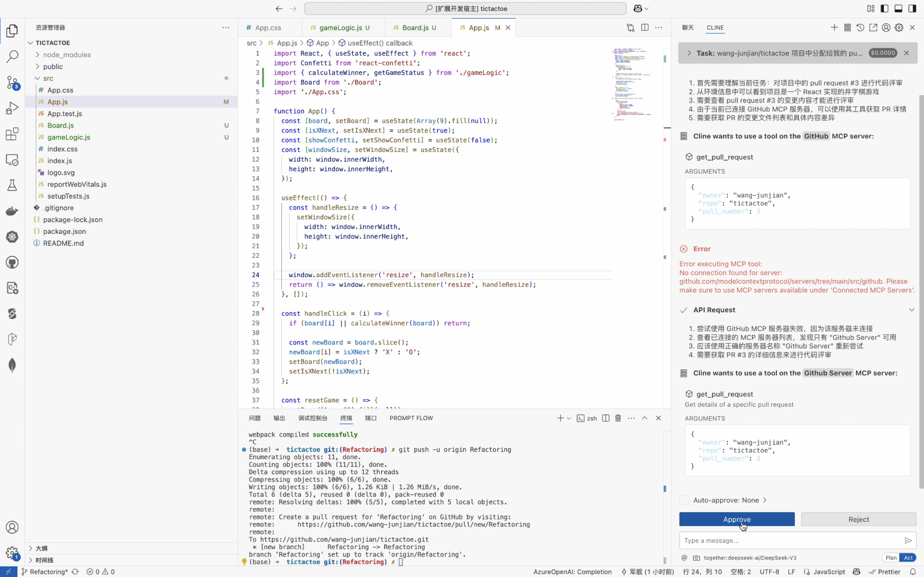Open Cline history icon
Image resolution: width=924 pixels, height=577 pixels.
point(860,28)
